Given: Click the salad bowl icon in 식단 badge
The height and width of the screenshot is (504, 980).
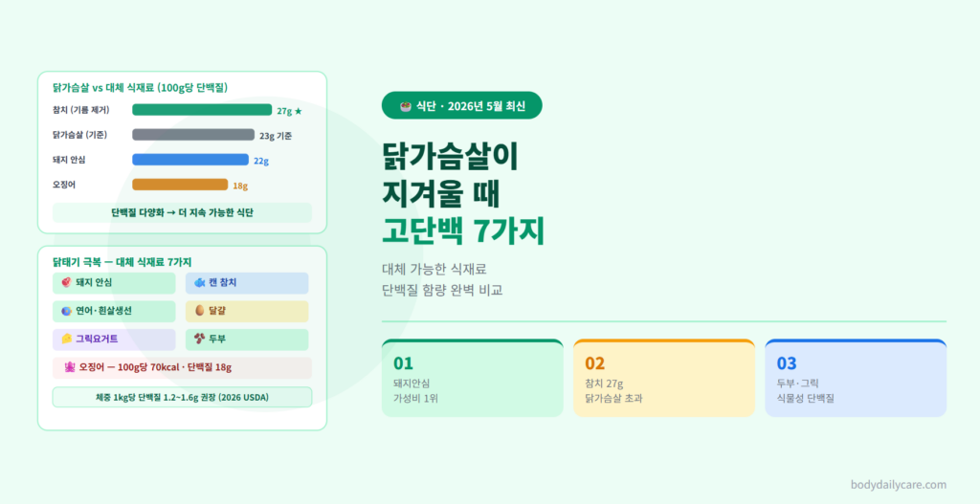Looking at the screenshot, I should (x=406, y=106).
